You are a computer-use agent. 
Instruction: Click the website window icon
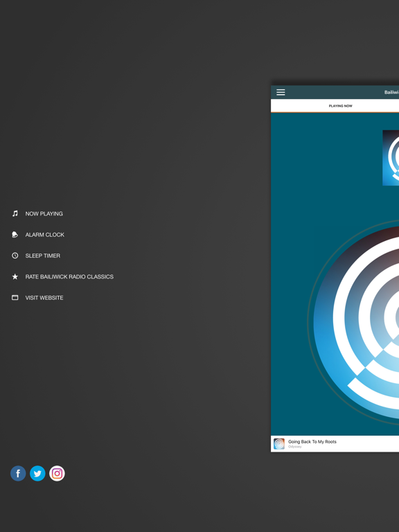pyautogui.click(x=15, y=298)
